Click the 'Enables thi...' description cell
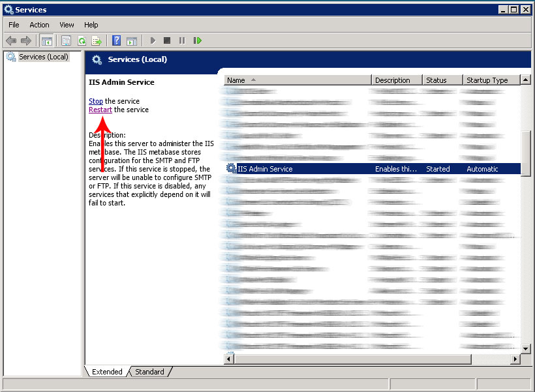 coord(396,169)
